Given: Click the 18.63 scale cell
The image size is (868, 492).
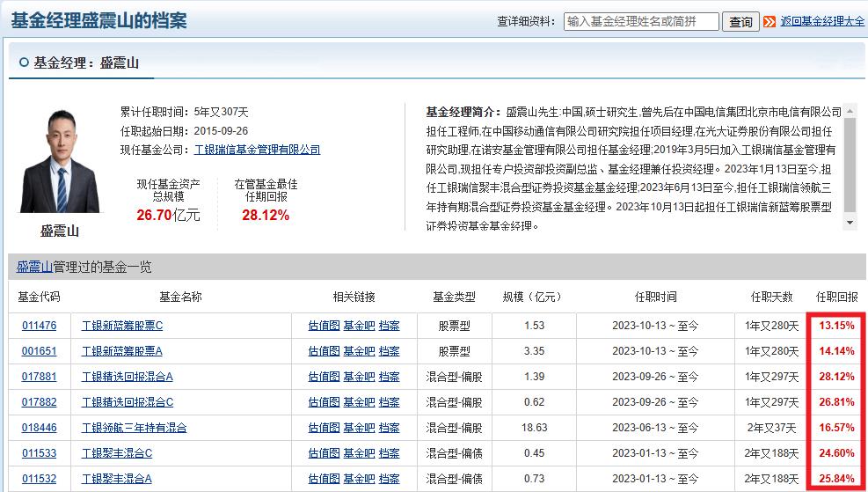Looking at the screenshot, I should [x=534, y=428].
